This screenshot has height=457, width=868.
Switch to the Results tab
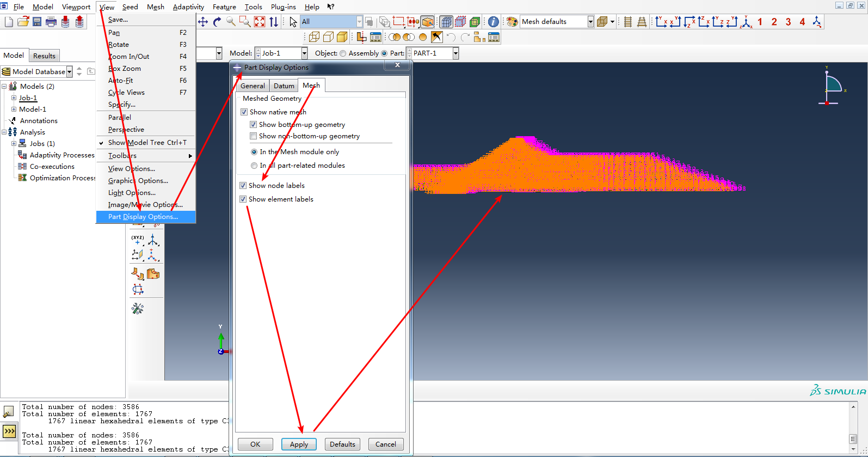coord(44,56)
